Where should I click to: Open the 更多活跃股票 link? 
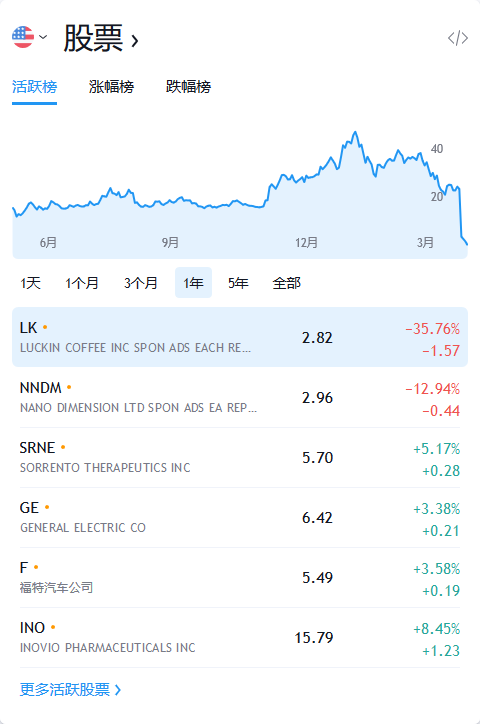[70, 689]
